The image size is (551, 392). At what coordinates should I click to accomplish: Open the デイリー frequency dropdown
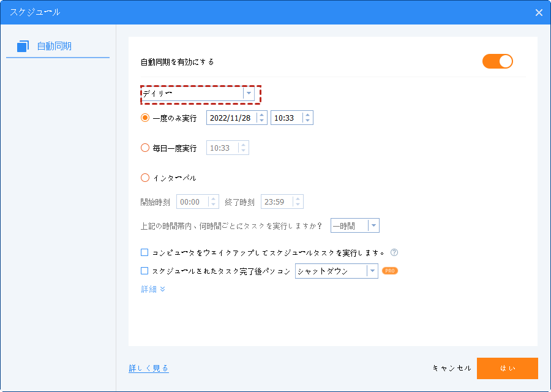198,94
